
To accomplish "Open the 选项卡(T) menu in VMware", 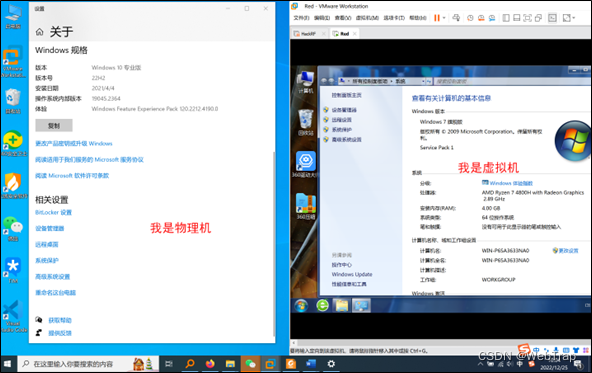I will 394,18.
